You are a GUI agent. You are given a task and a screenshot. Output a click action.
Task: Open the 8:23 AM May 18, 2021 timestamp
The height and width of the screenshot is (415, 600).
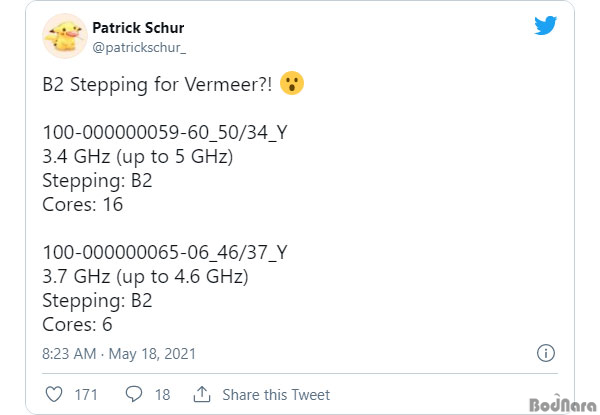[x=119, y=354]
